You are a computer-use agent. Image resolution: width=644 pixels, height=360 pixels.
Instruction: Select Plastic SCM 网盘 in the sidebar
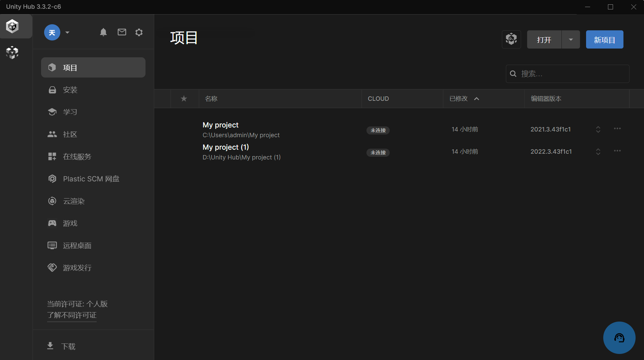coord(93,179)
